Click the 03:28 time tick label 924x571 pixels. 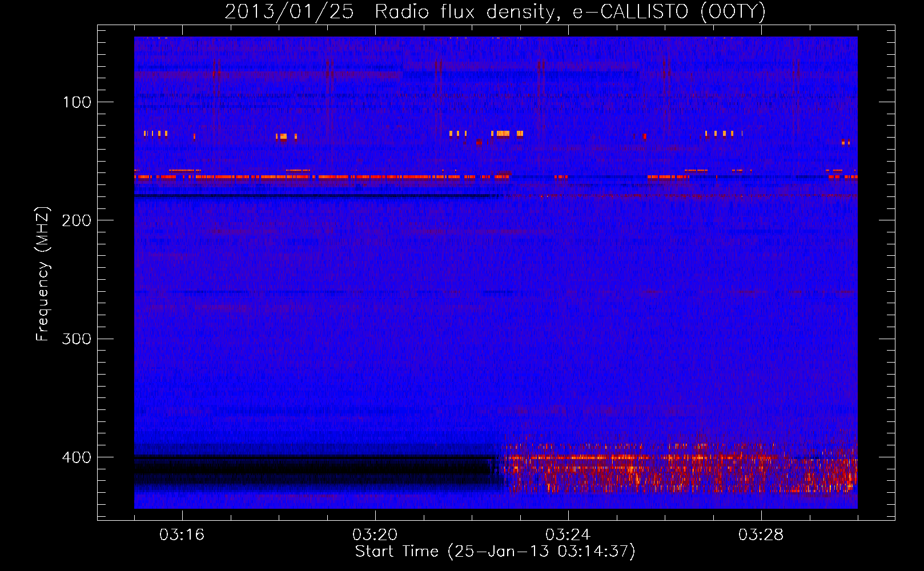point(761,535)
